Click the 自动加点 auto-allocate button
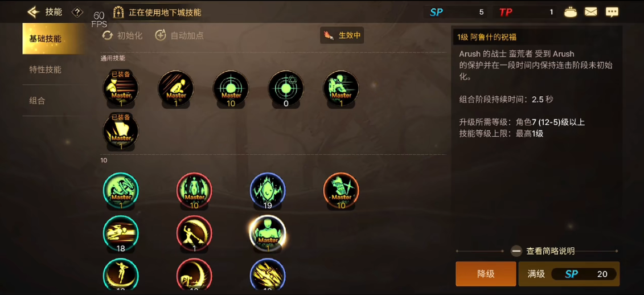The image size is (644, 295). (x=179, y=35)
